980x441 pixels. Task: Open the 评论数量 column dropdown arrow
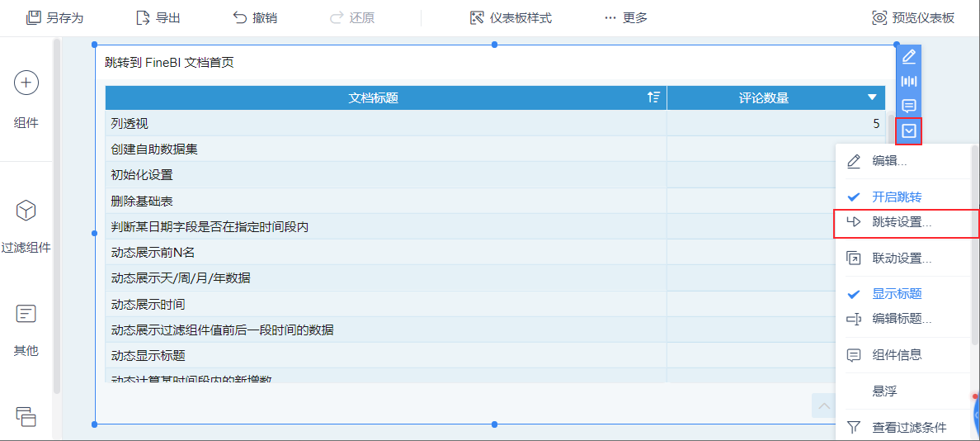[x=872, y=97]
